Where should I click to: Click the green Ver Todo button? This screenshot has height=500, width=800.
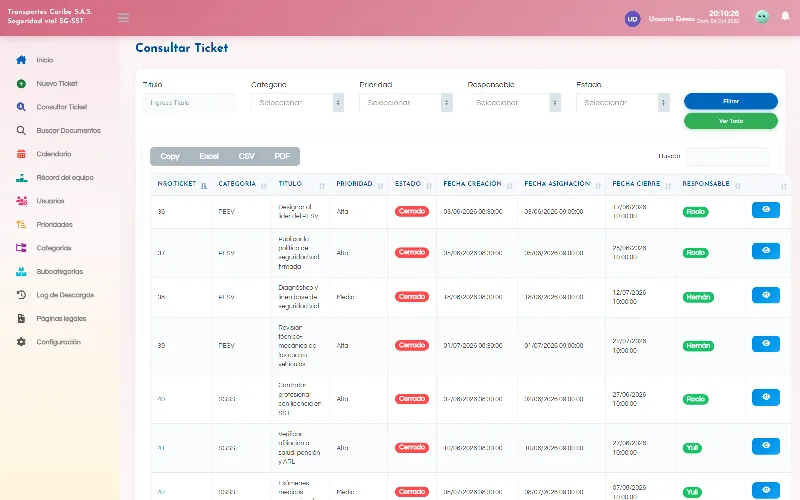tap(731, 121)
